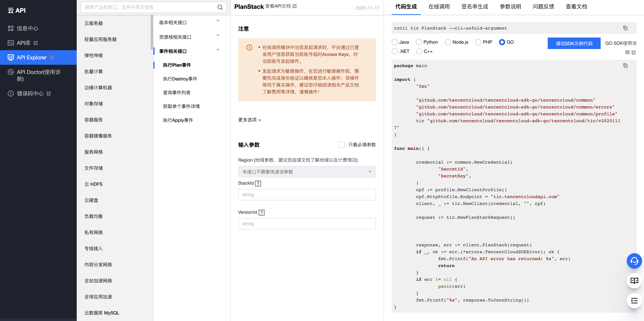Open 对象存储 in product list
Screen dimensions: 644x321
pos(94,104)
